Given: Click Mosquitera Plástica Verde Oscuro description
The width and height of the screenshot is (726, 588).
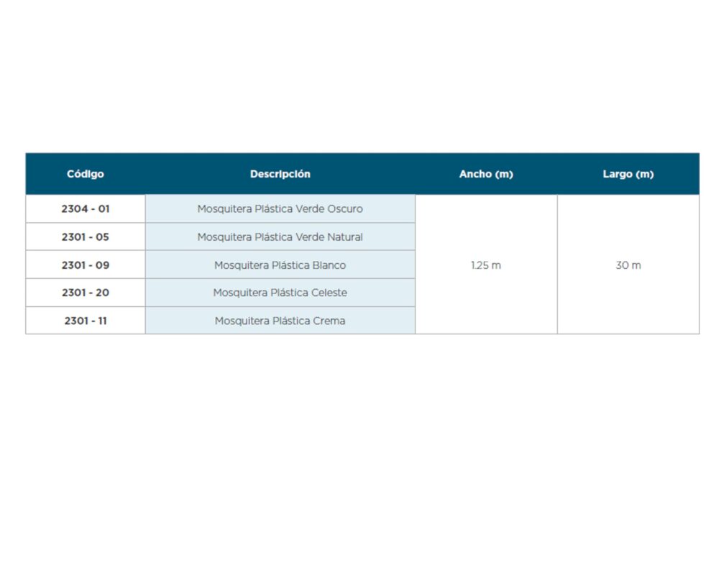Looking at the screenshot, I should point(280,208).
